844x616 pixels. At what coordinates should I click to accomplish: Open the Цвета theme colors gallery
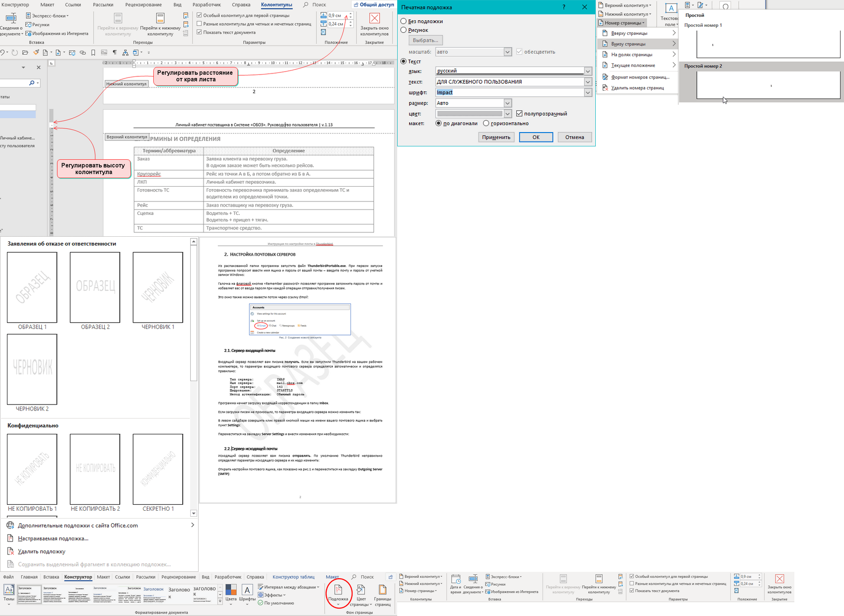coord(231,593)
